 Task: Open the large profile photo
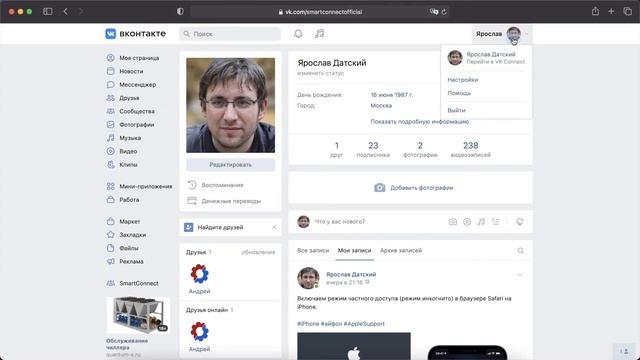pyautogui.click(x=231, y=105)
